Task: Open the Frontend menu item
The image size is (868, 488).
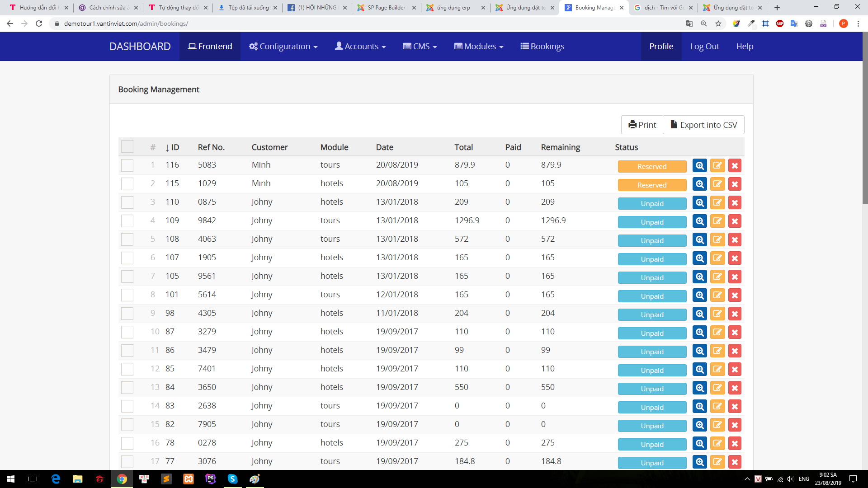Action: click(x=210, y=47)
